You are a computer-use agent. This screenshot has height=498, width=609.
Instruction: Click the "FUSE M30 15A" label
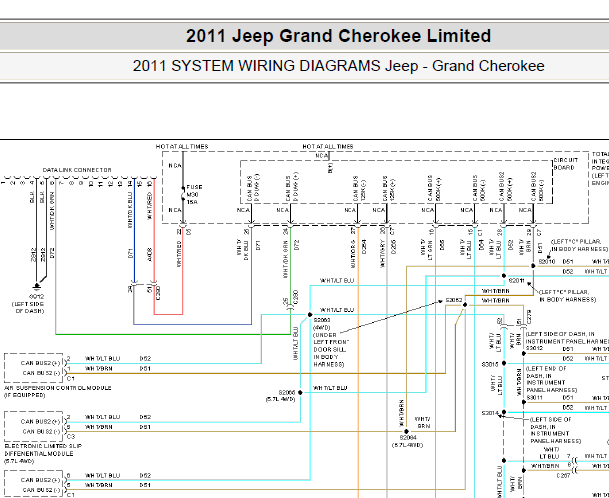[x=195, y=194]
